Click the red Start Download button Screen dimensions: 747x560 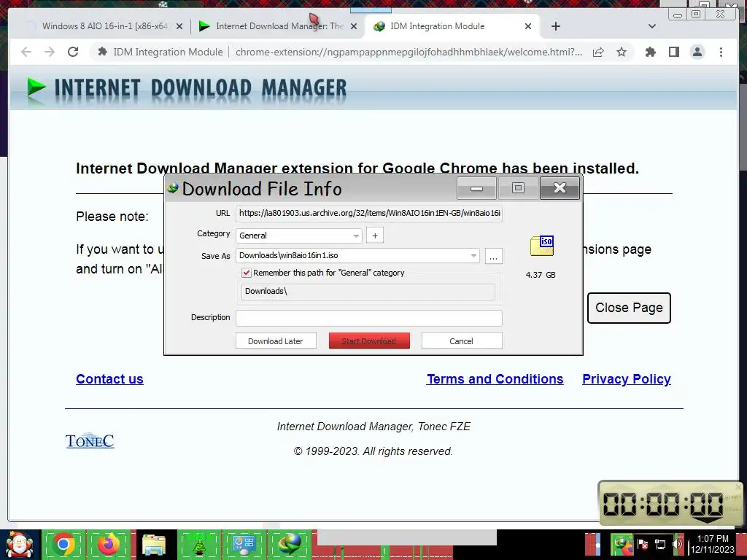click(369, 341)
